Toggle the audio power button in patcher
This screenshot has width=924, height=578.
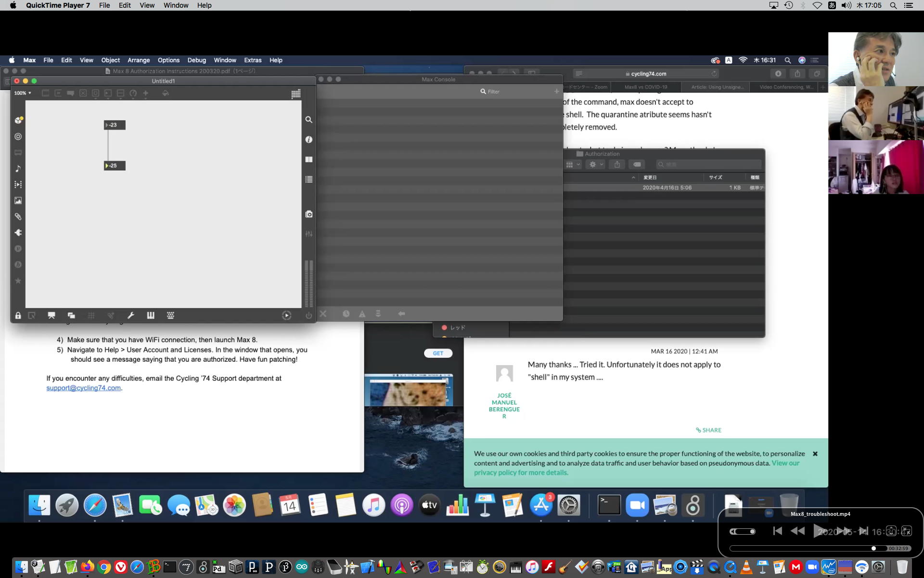pyautogui.click(x=308, y=315)
